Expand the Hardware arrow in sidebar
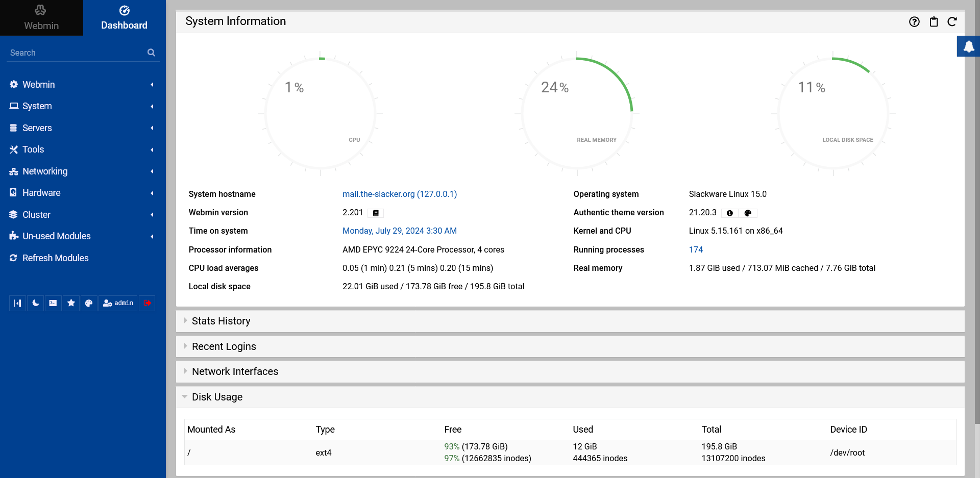 152,193
